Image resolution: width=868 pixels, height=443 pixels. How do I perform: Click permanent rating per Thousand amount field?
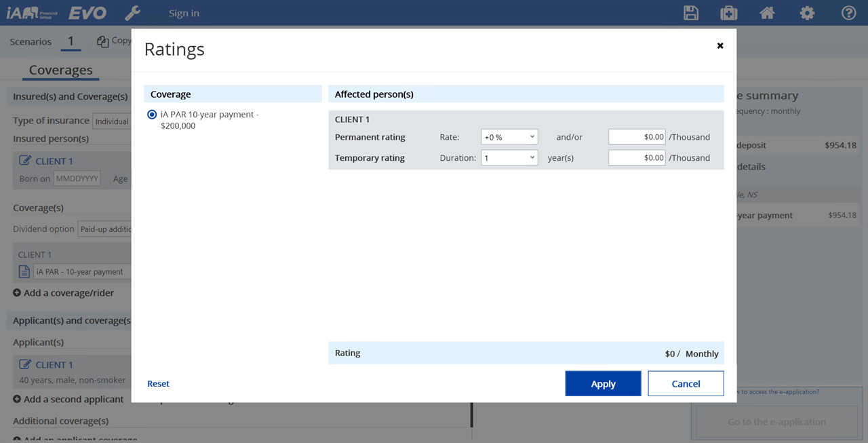coord(636,137)
